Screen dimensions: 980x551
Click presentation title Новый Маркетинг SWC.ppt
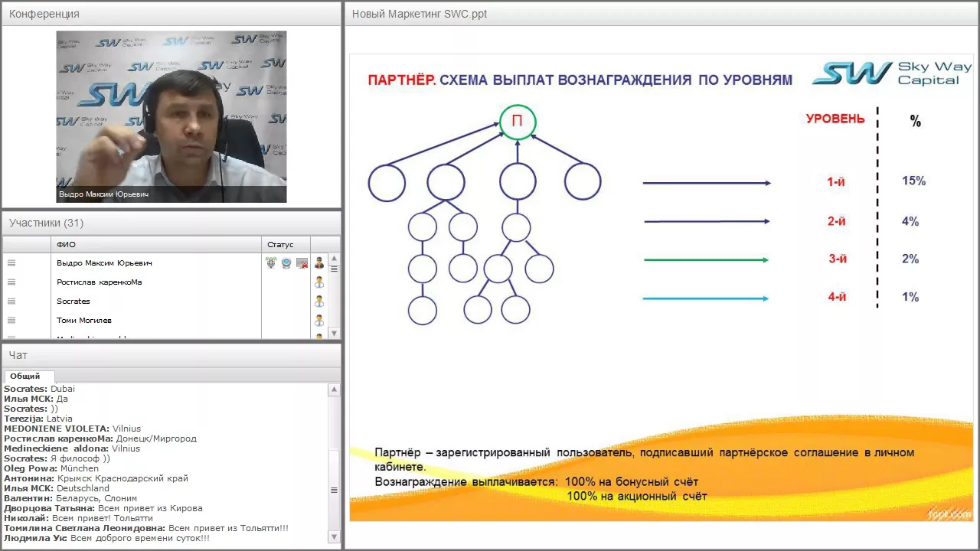point(419,14)
